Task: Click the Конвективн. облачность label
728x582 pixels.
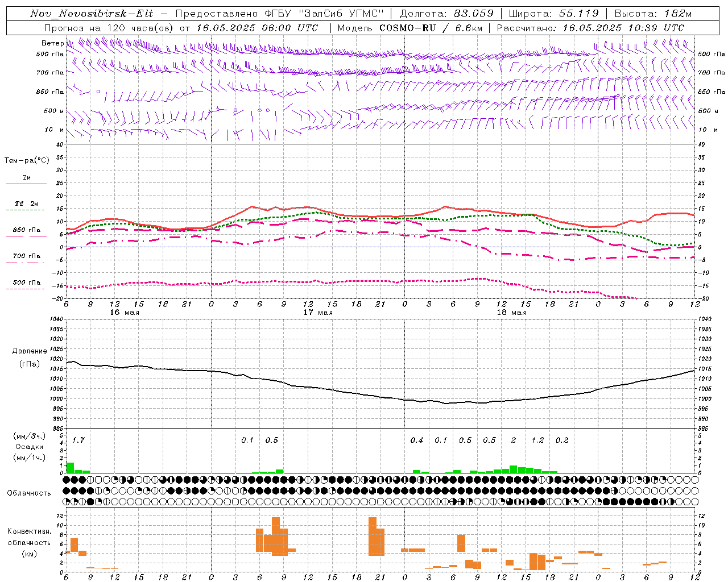Action: tap(30, 537)
